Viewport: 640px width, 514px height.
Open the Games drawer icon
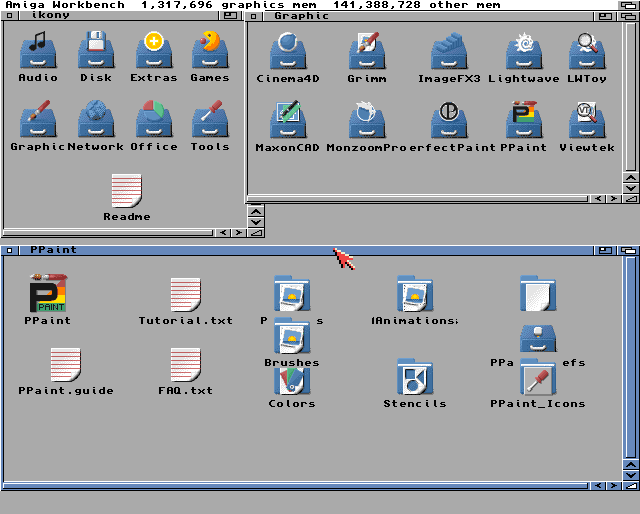tap(209, 50)
